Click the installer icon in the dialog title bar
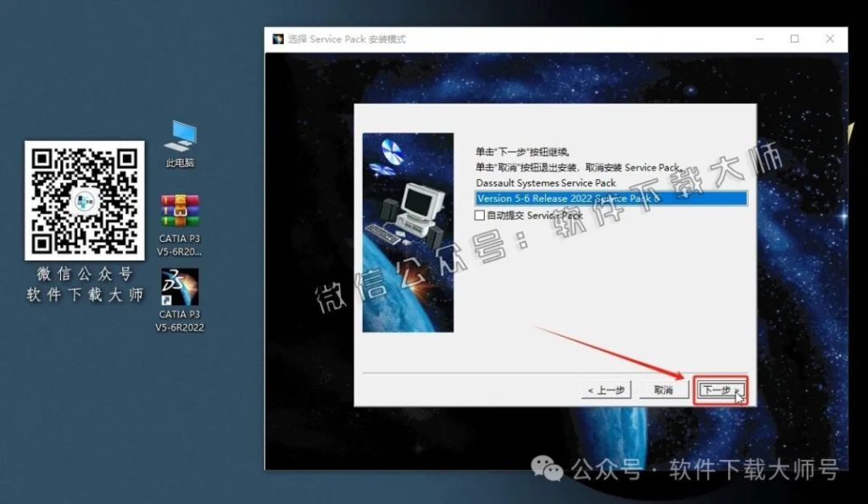 click(x=277, y=39)
